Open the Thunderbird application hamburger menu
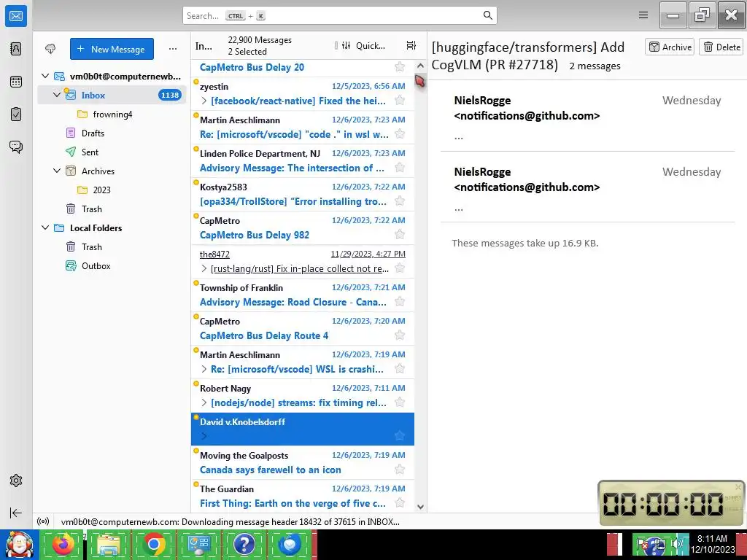The width and height of the screenshot is (747, 560). pos(643,15)
